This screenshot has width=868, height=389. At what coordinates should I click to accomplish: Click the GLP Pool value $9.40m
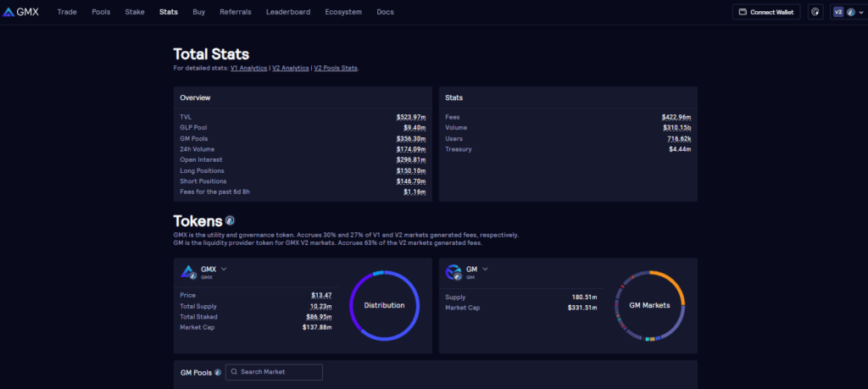(x=414, y=128)
